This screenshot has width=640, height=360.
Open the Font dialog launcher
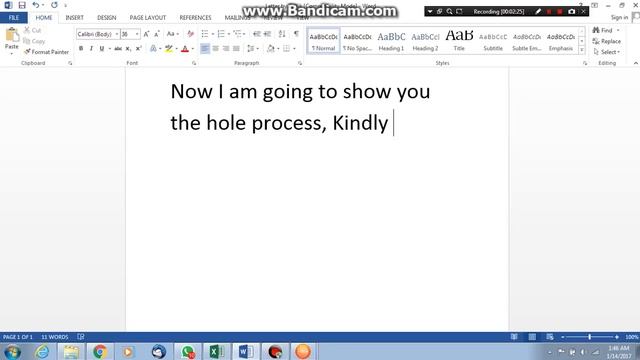point(194,63)
